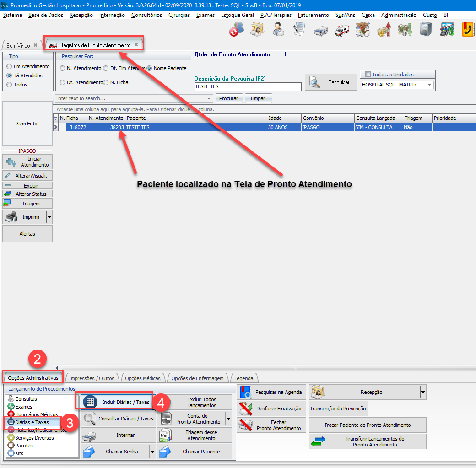This screenshot has width=476, height=468.
Task: Expand the Recepção button dropdown arrow
Action: (423, 392)
